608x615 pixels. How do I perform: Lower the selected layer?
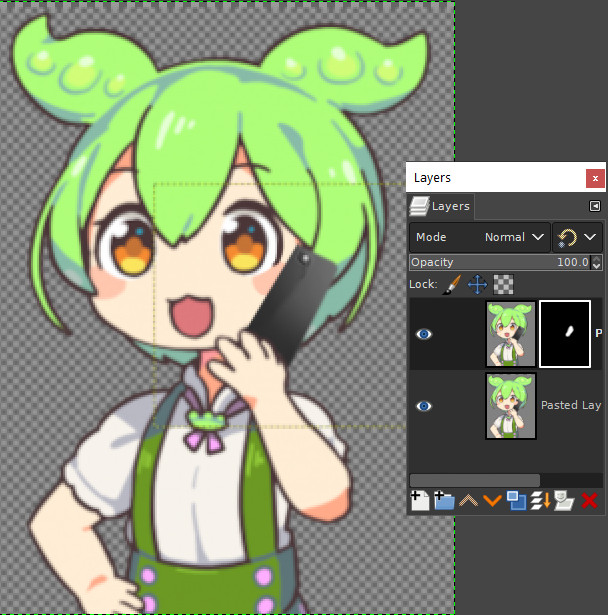492,501
